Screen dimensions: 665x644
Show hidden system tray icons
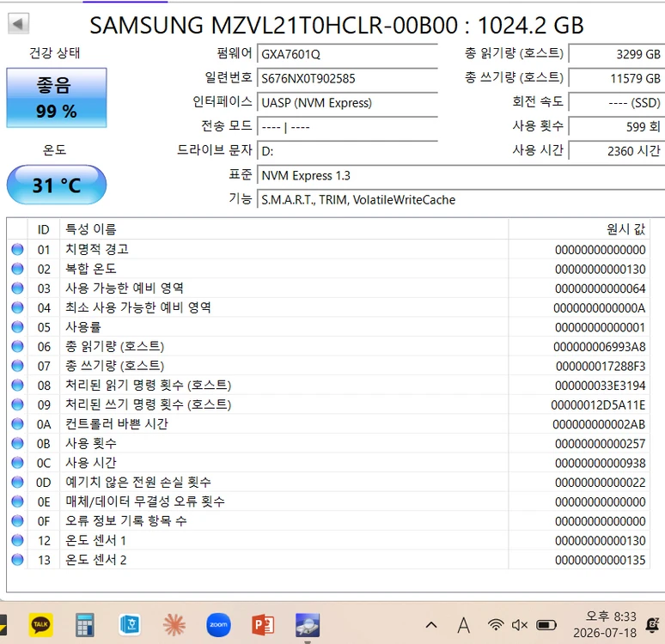[x=431, y=625]
